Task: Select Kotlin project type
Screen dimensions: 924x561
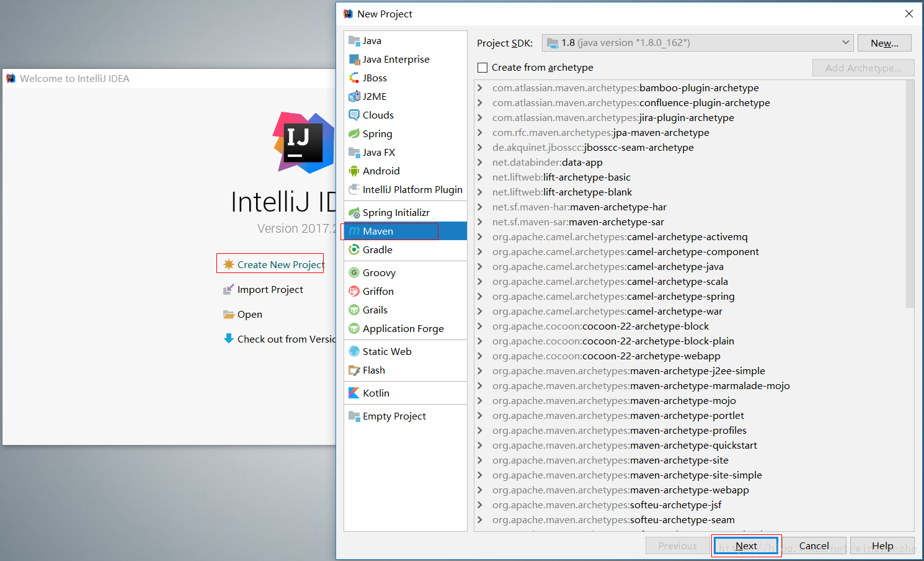Action: click(406, 393)
